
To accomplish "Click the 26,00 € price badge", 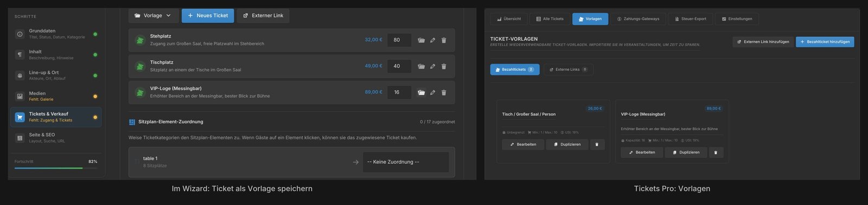I will pos(595,108).
